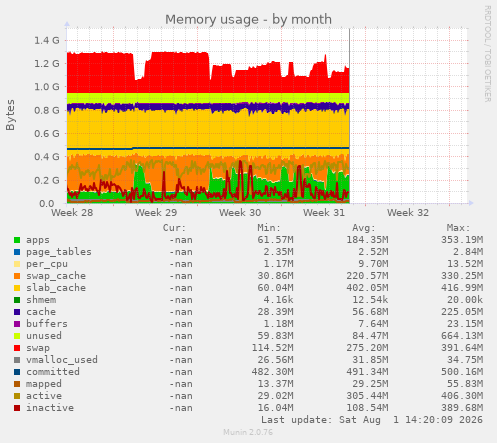Click the per_cpu pale yellow legend swatch
The image size is (497, 443).
(17, 264)
